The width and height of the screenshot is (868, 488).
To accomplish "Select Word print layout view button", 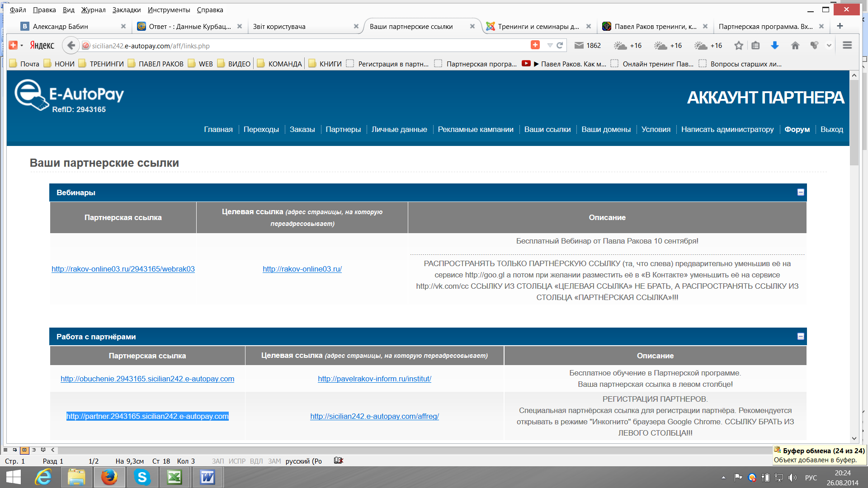I will 24,450.
